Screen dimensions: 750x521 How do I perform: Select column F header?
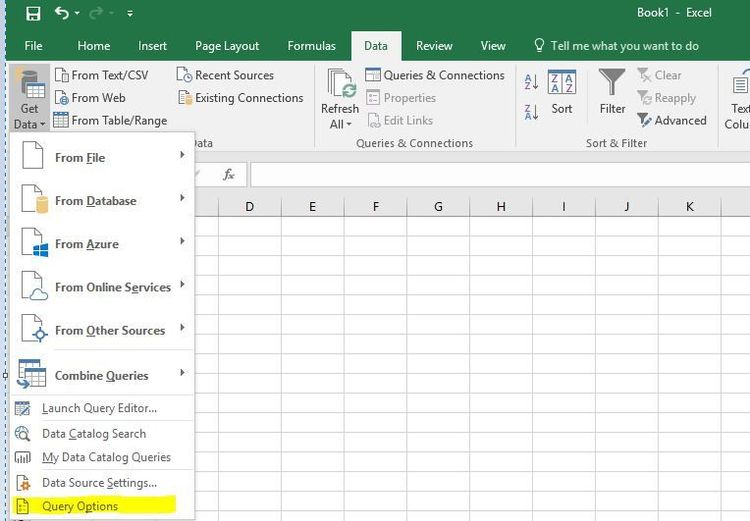click(x=375, y=207)
